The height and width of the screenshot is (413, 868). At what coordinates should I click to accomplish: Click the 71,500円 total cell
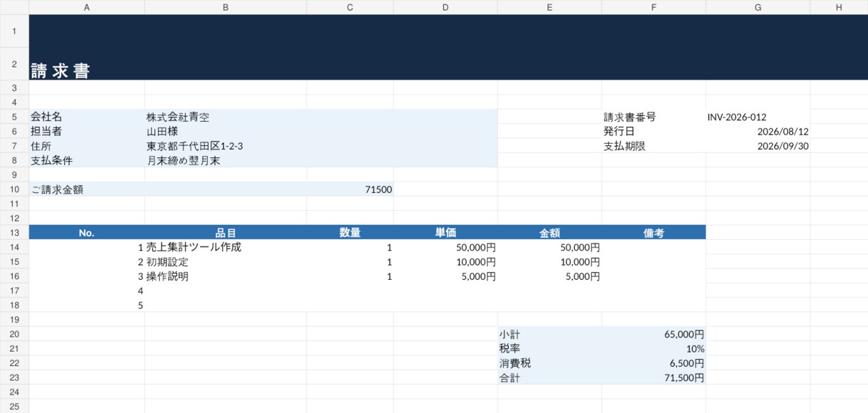654,377
